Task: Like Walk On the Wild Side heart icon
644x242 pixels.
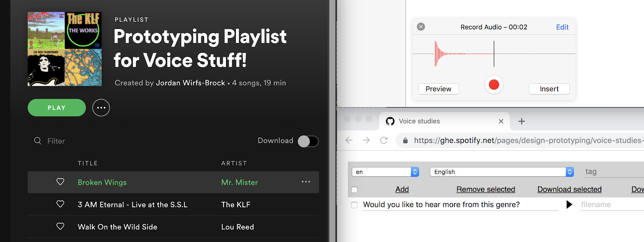Action: coord(60,226)
